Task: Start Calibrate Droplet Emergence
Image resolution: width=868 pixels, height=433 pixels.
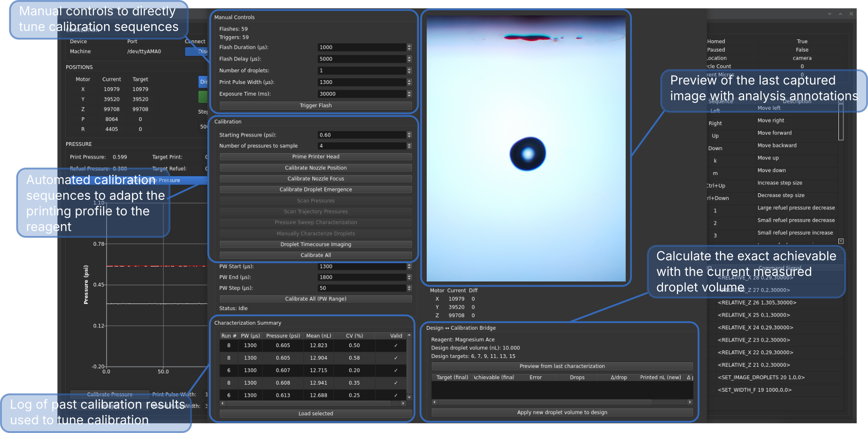Action: tap(315, 189)
